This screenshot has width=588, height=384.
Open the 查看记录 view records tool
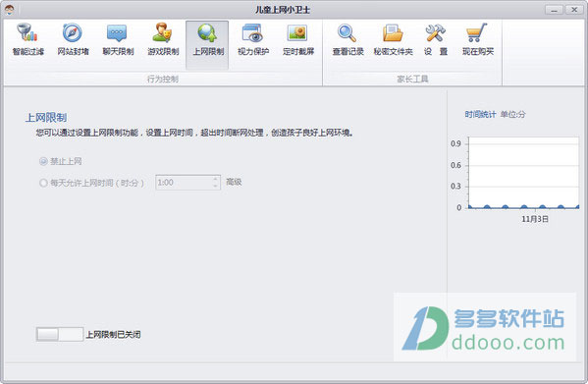[347, 39]
